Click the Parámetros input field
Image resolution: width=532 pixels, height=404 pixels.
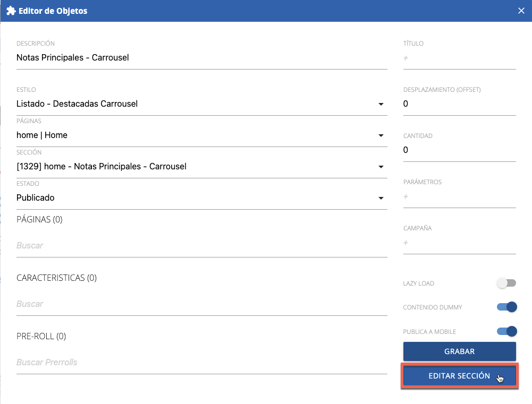click(459, 197)
